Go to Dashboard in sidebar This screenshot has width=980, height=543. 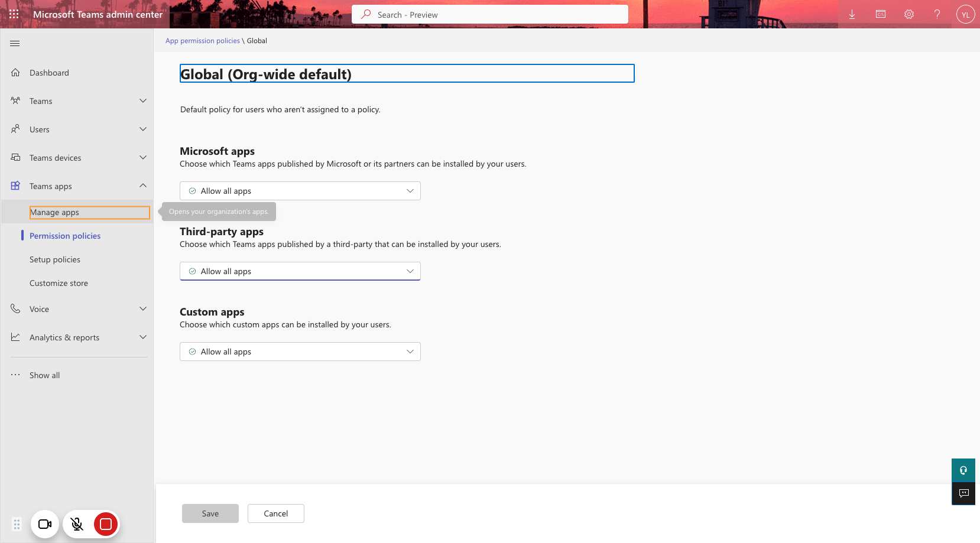[x=49, y=73]
